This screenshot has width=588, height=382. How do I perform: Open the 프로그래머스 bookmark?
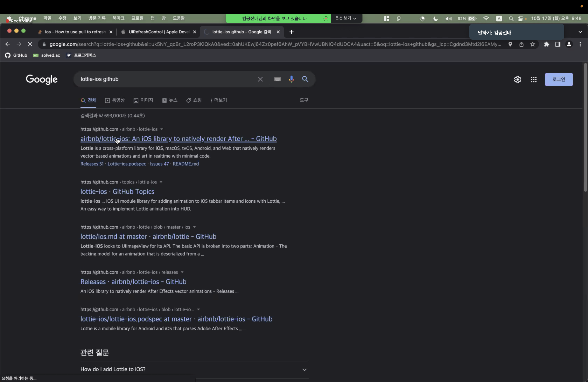[x=81, y=55]
